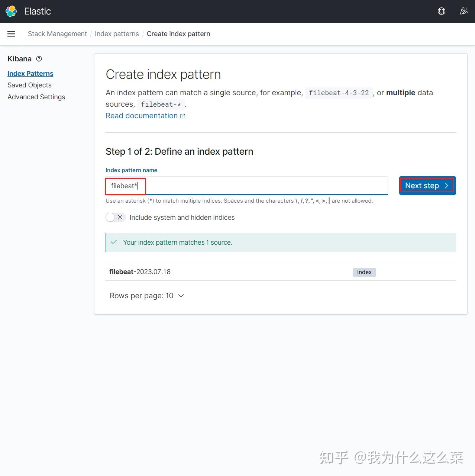Click the chevron beside Rows per page 10

(181, 296)
